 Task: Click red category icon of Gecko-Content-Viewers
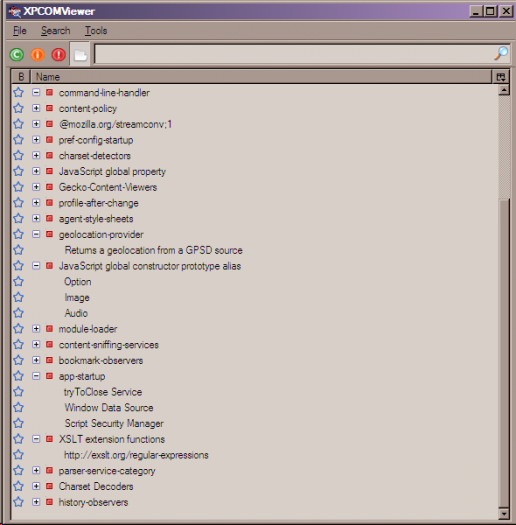[x=50, y=186]
